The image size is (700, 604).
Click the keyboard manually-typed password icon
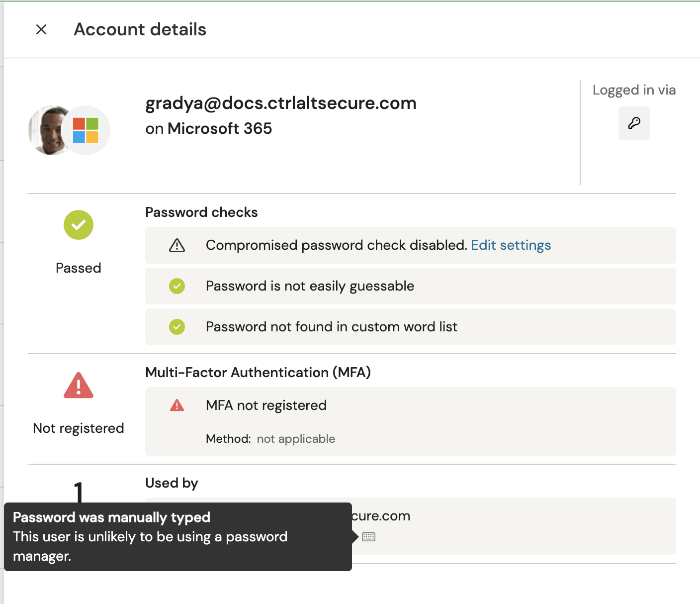pyautogui.click(x=369, y=537)
